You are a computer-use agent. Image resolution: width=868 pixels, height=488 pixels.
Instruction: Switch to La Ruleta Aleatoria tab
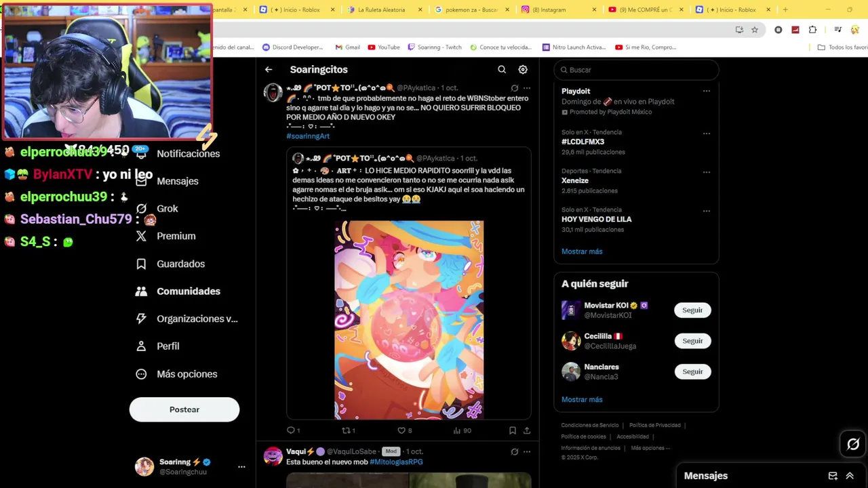tap(380, 9)
